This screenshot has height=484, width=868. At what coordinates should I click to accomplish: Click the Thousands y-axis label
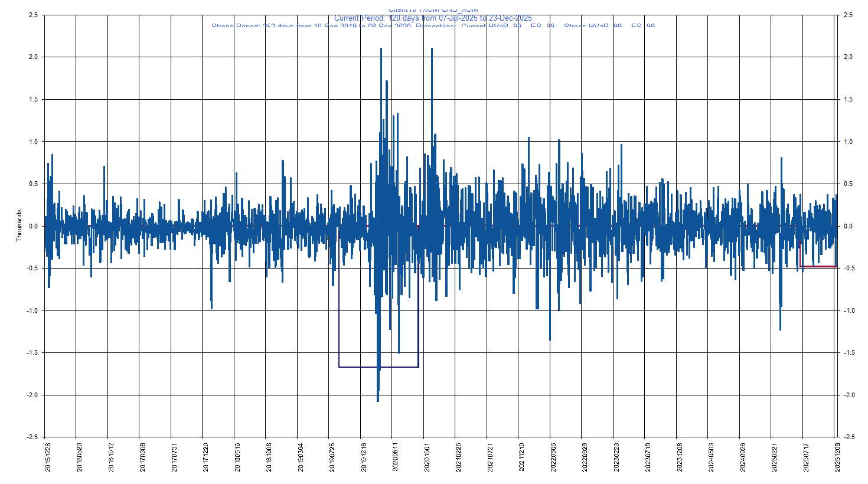click(19, 225)
